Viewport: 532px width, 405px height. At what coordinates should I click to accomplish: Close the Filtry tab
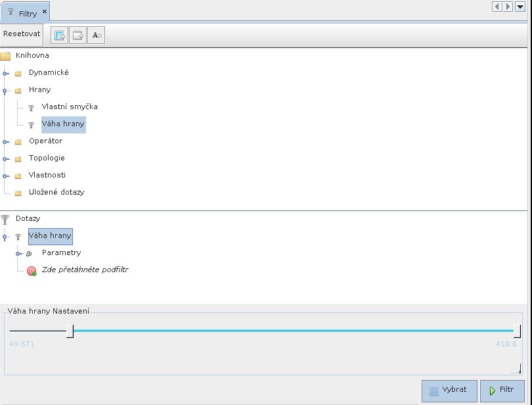(x=45, y=12)
